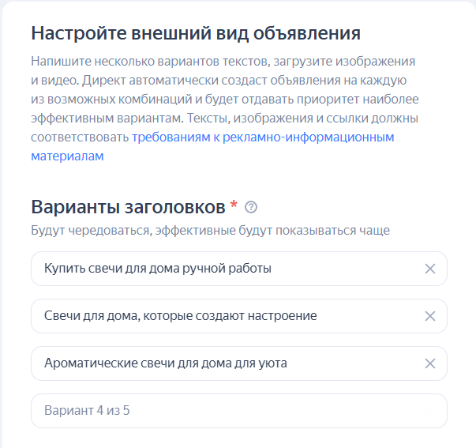
Task: Click the red required asterisk
Action: (x=234, y=206)
